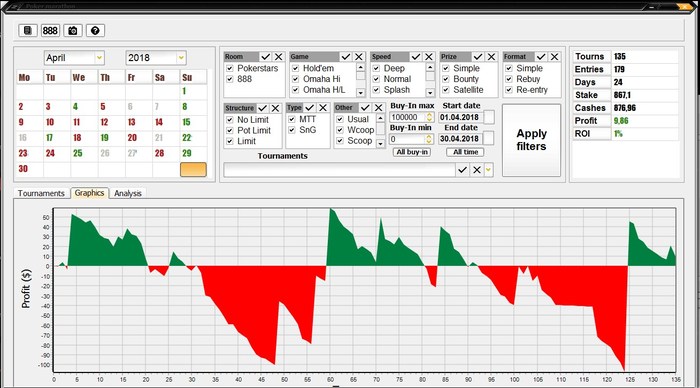Confirm Tournaments field with checkmark
This screenshot has width=700, height=388.
point(462,170)
